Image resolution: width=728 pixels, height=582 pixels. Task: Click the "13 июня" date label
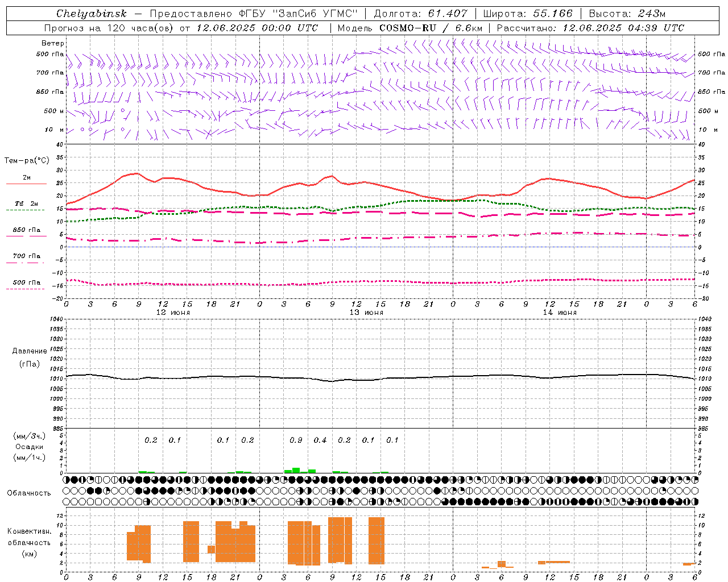366,313
